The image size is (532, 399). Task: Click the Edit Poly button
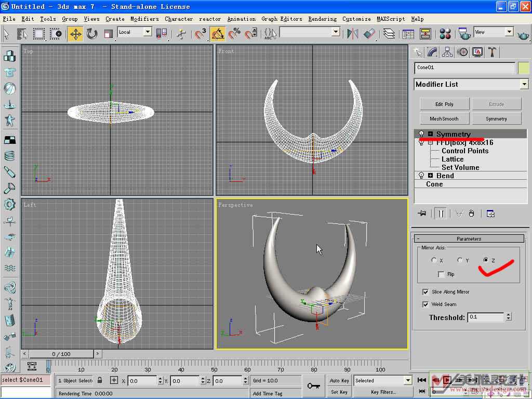tap(444, 104)
